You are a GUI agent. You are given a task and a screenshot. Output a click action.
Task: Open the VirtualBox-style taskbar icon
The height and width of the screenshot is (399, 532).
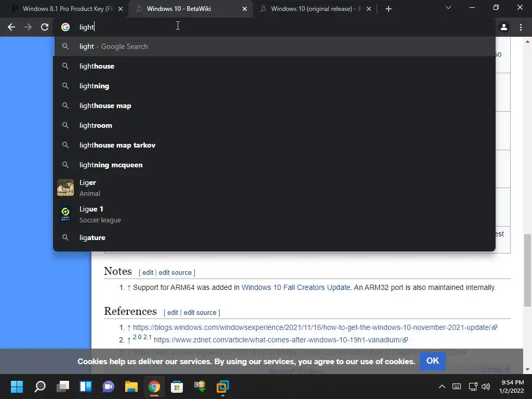point(222,387)
